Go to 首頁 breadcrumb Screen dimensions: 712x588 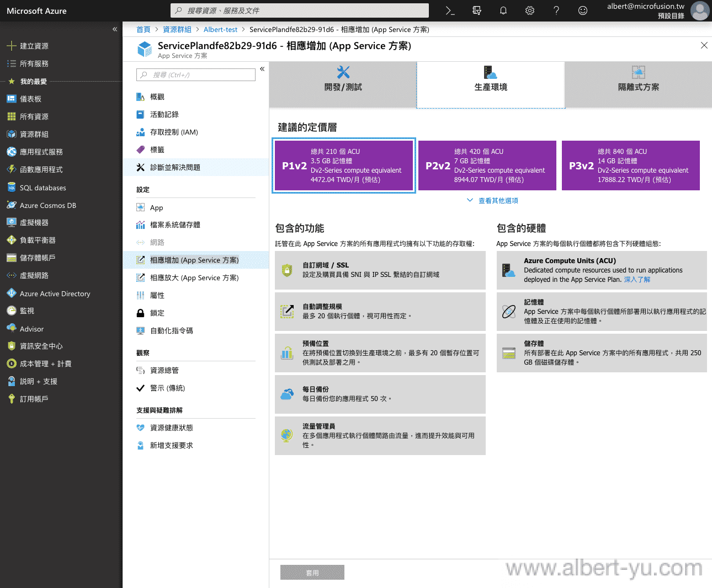tap(144, 30)
